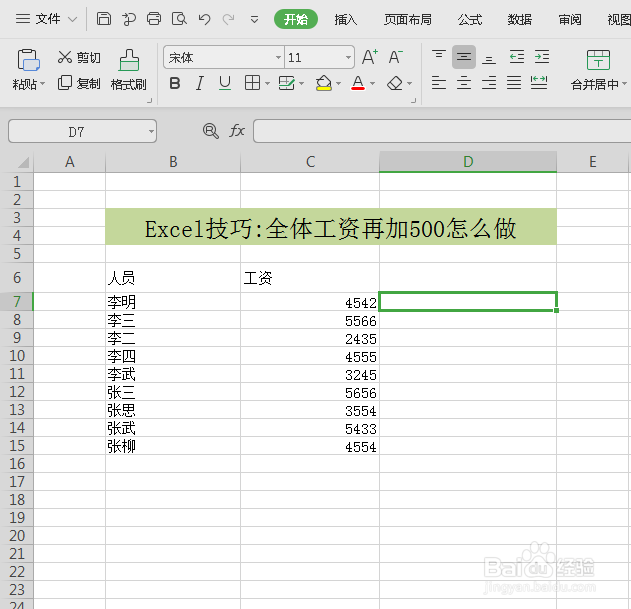Open the clipboard dialog launcher

(x=149, y=101)
